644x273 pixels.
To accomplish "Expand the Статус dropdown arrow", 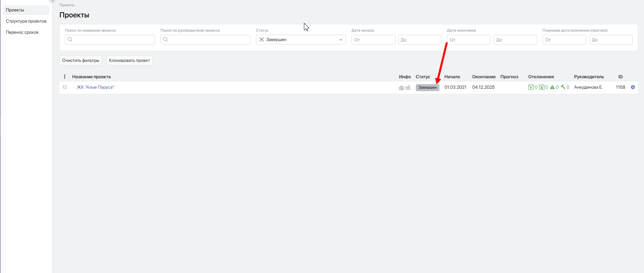I will [341, 40].
